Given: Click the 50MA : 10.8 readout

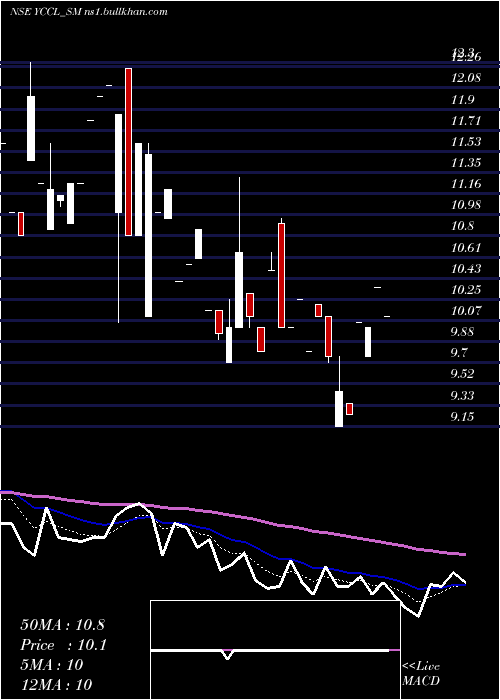Looking at the screenshot, I should (62, 624).
